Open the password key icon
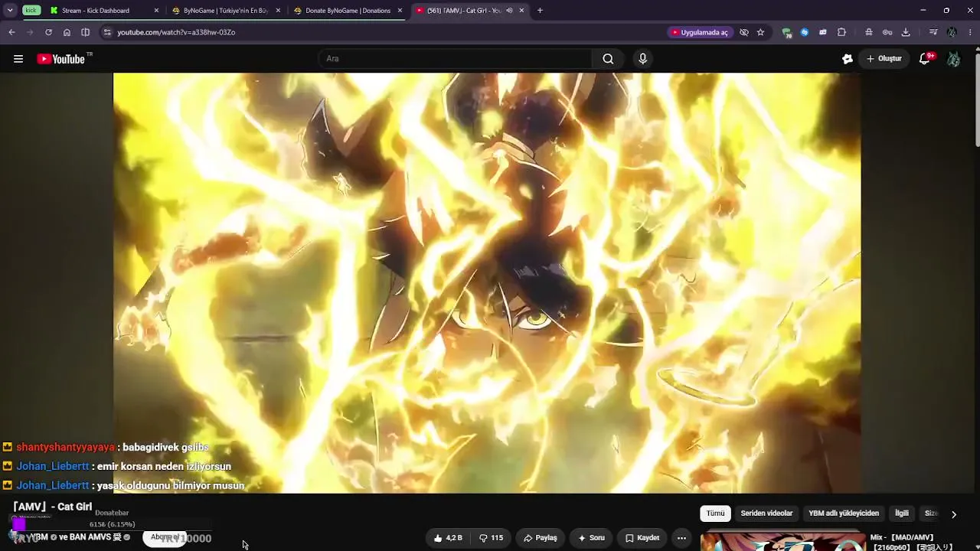Viewport: 980px width, 551px height. 887,32
